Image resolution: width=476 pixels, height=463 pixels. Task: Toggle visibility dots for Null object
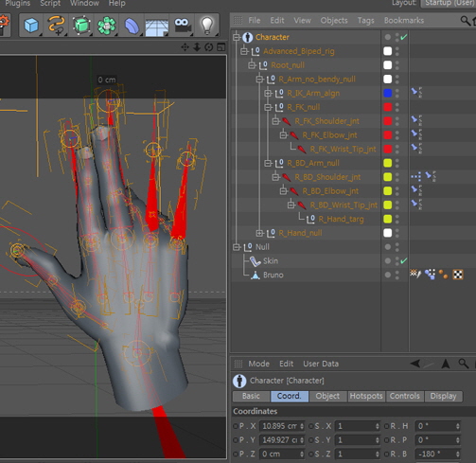[x=397, y=247]
